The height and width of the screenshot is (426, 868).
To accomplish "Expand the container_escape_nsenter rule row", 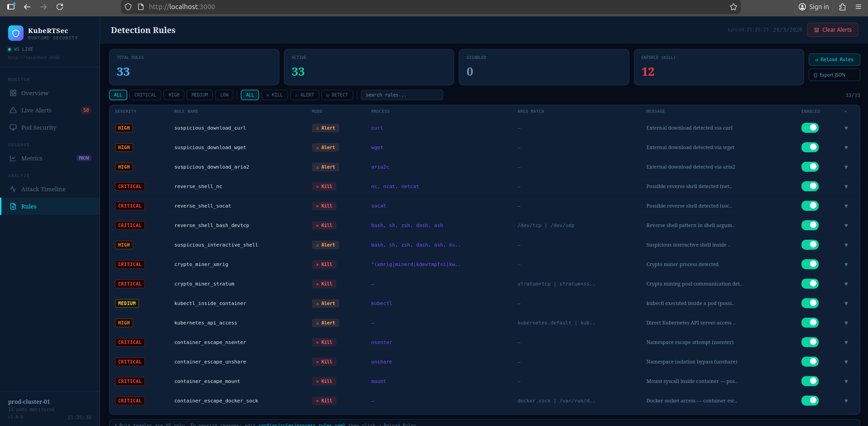I will click(846, 343).
